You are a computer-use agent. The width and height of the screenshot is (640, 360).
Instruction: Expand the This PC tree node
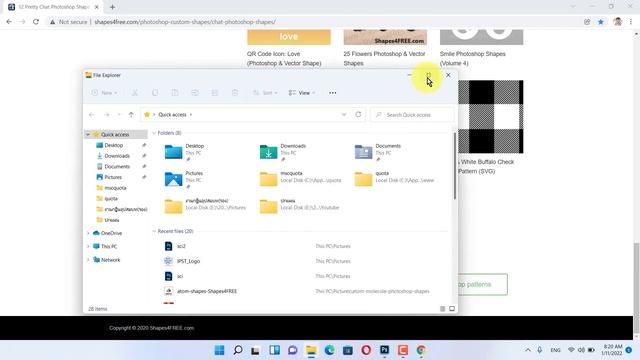click(88, 247)
